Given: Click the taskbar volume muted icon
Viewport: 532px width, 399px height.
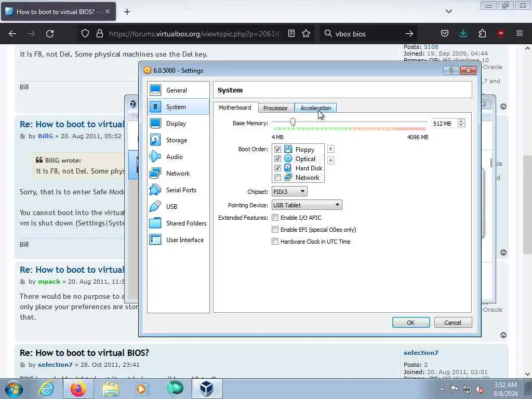Looking at the screenshot, I should tap(480, 389).
